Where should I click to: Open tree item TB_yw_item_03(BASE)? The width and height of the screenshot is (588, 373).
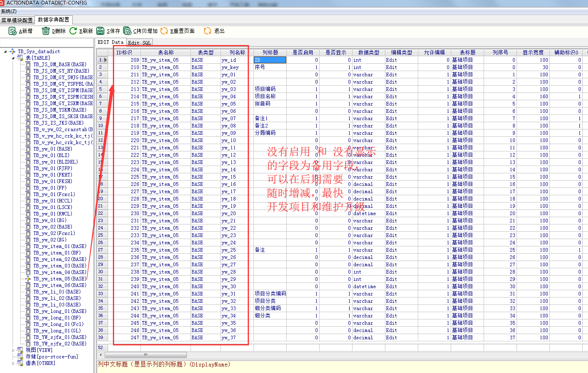[60, 266]
